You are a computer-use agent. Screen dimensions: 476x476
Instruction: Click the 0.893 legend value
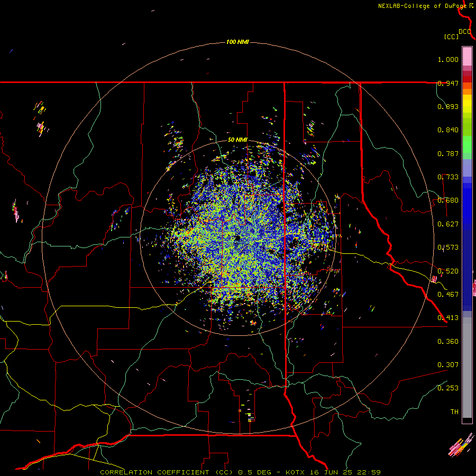(x=448, y=106)
